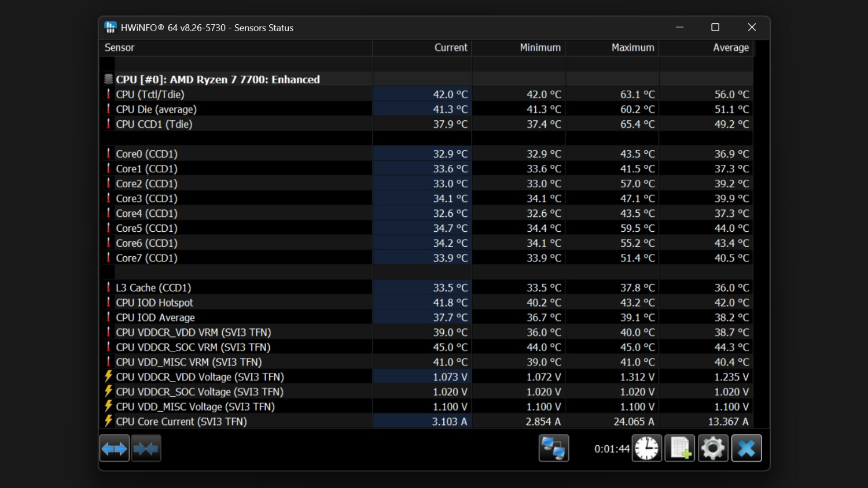Image resolution: width=868 pixels, height=488 pixels.
Task: Select the L3 Cache (CCD1) row
Action: [426, 288]
